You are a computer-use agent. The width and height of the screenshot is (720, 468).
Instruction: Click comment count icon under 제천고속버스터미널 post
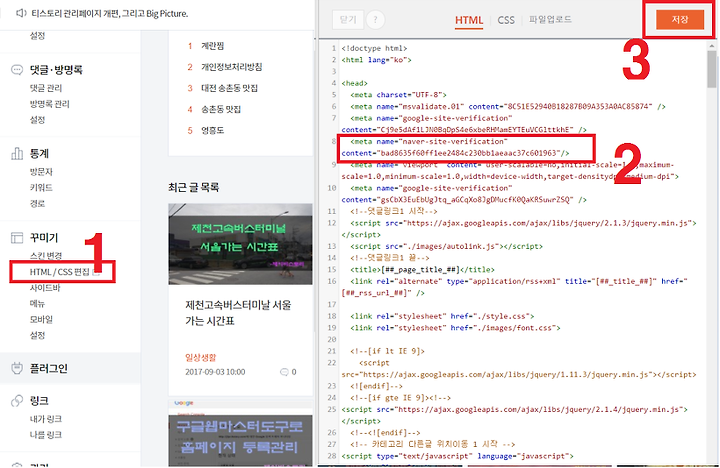pos(284,372)
